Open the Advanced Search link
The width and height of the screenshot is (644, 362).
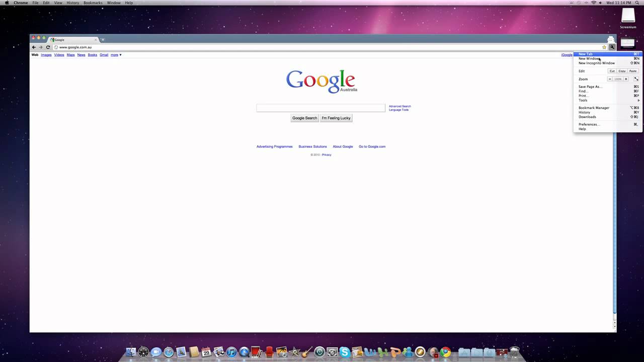click(400, 106)
